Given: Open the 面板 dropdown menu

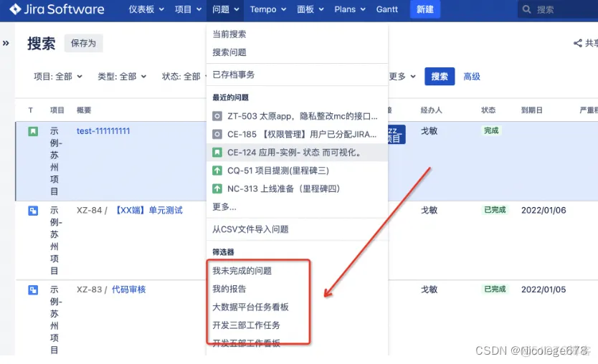Looking at the screenshot, I should click(x=310, y=9).
